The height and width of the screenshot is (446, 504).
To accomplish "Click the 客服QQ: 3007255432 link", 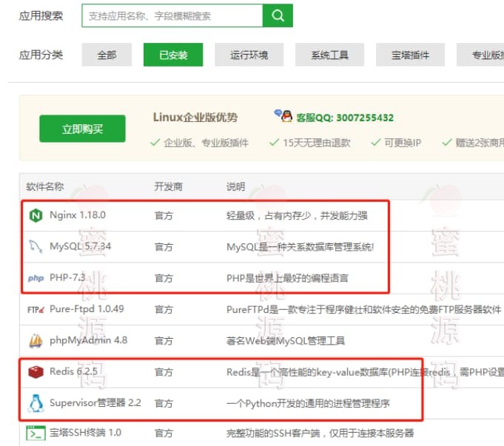I will (x=345, y=118).
